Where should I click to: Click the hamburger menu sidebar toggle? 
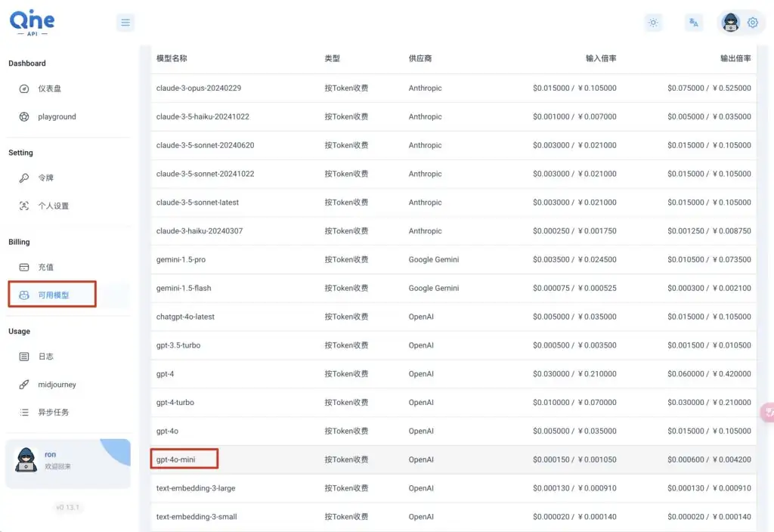125,23
